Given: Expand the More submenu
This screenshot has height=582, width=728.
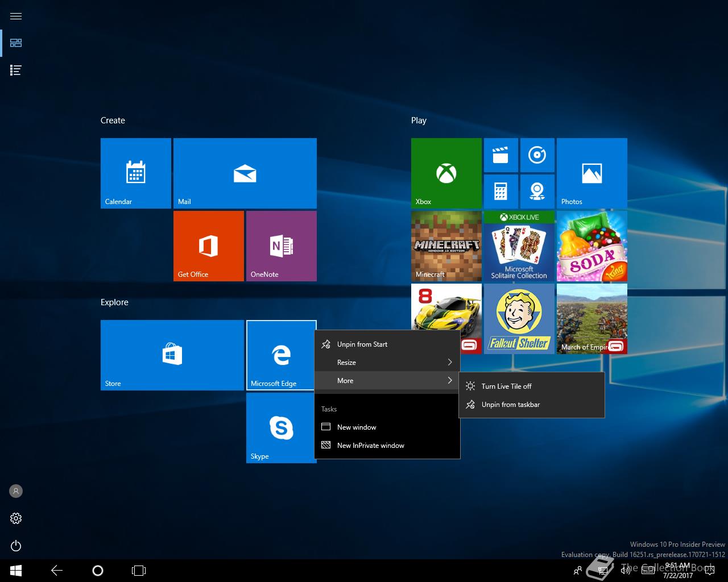Looking at the screenshot, I should pos(387,381).
